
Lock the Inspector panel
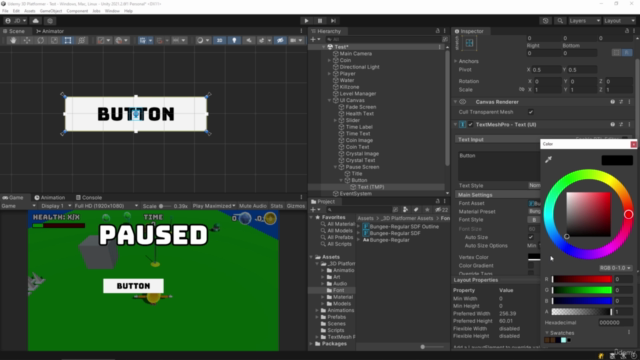[627, 31]
